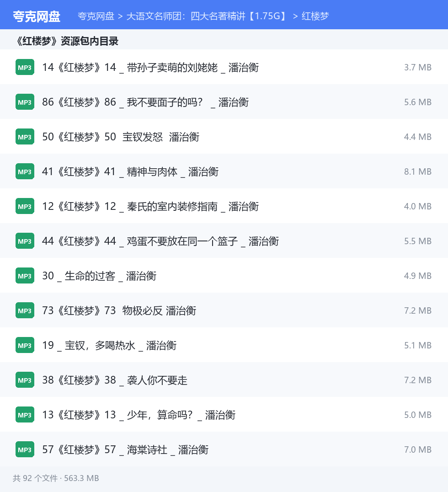
Task: Go to 夸克网盘 root in the breadcrumb
Action: click(96, 16)
